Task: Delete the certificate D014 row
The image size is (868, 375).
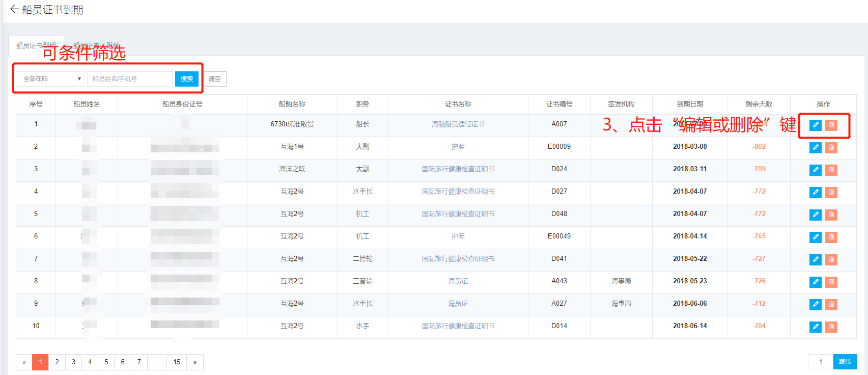Action: [x=831, y=327]
